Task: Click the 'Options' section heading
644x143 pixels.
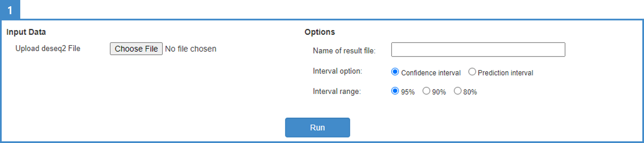Action: coord(319,32)
